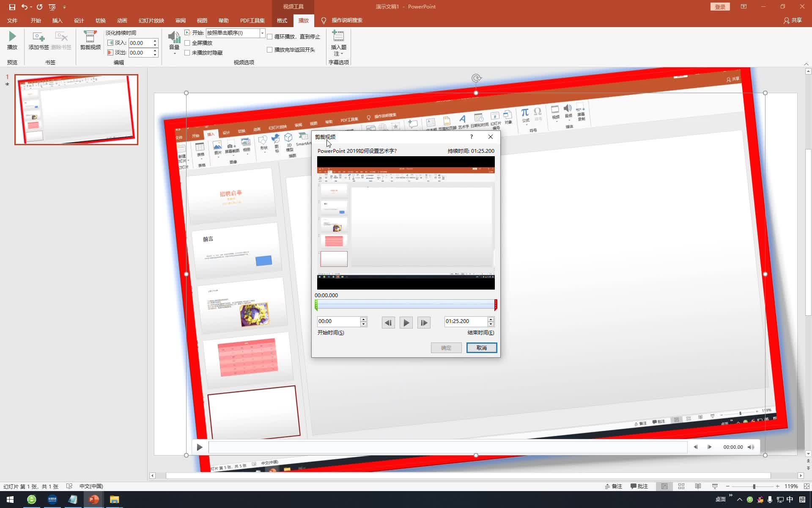Click the Start From Beginning slideshow icon

click(x=52, y=7)
